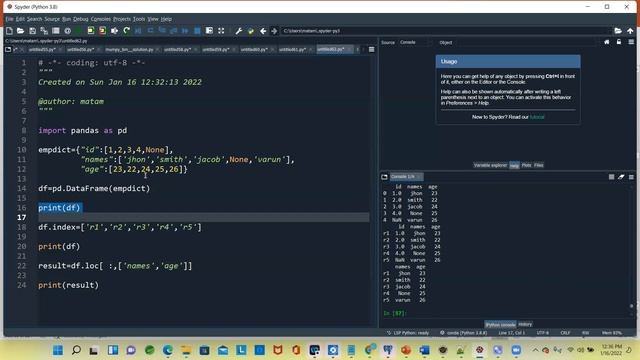Open the Edit menu

20,19
